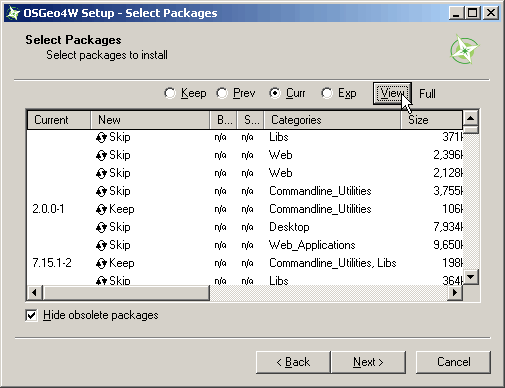This screenshot has height=388, width=505.
Task: Click the cycle icon in the Web_Applications row
Action: 101,245
